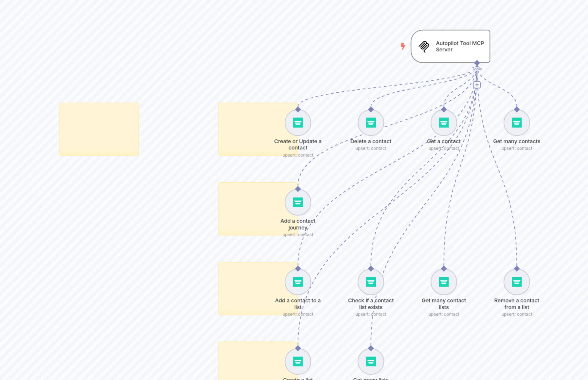
Task: Select the empty yellow sticky note on the left
Action: (x=99, y=129)
